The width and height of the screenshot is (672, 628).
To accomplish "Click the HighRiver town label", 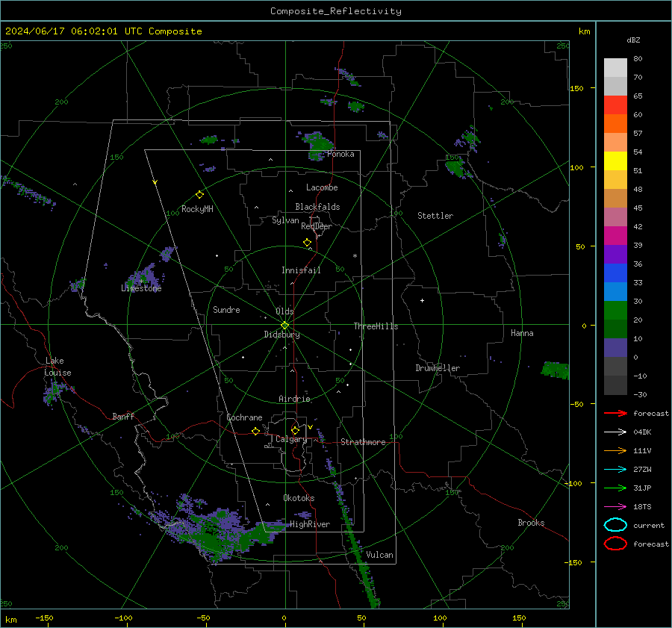I will (x=310, y=524).
